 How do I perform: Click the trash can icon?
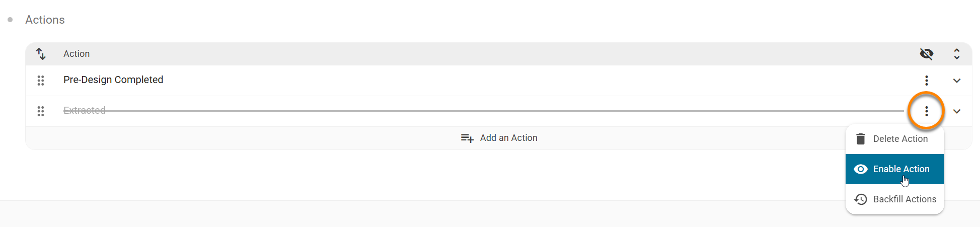tap(861, 139)
